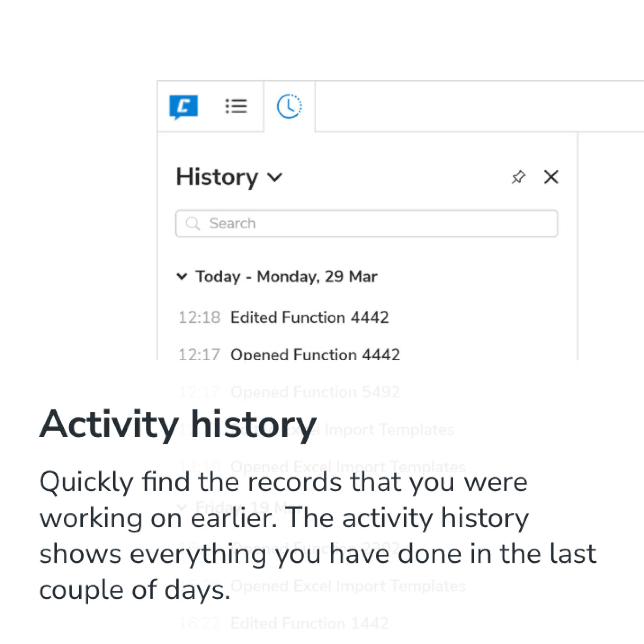Click the blue C chat logo icon
This screenshot has width=644, height=644.
pyautogui.click(x=183, y=107)
